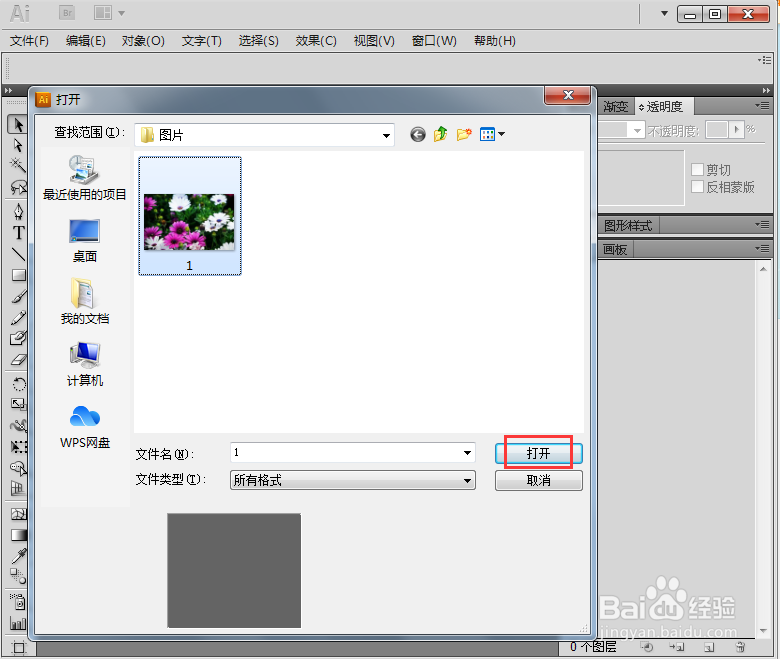Open opacity (不透明度) slider arrow
The height and width of the screenshot is (659, 780).
click(x=737, y=130)
